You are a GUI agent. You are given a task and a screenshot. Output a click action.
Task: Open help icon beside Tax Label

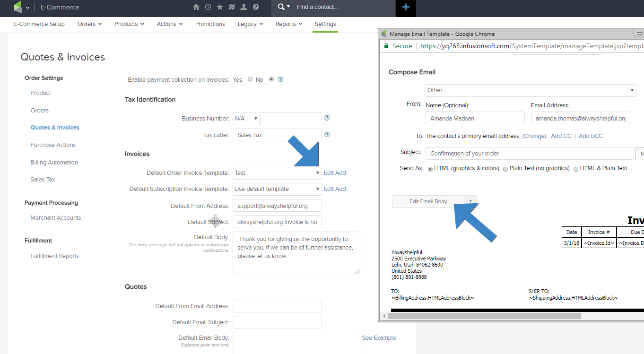327,135
